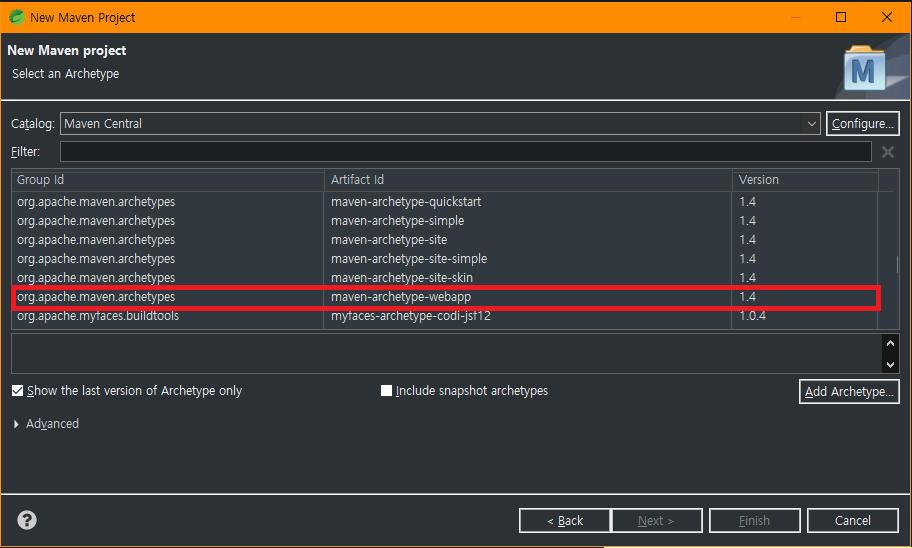Select the maven-archetype-site-simple row
912x548 pixels.
point(444,259)
